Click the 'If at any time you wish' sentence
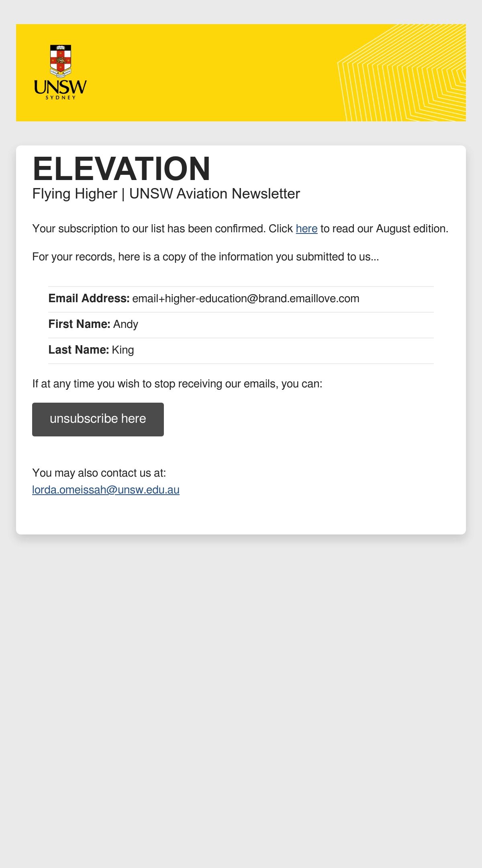This screenshot has width=482, height=868. coord(177,384)
